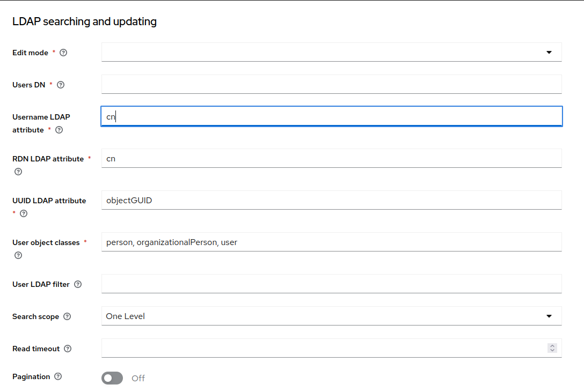Click the Users DN input field

pyautogui.click(x=332, y=84)
